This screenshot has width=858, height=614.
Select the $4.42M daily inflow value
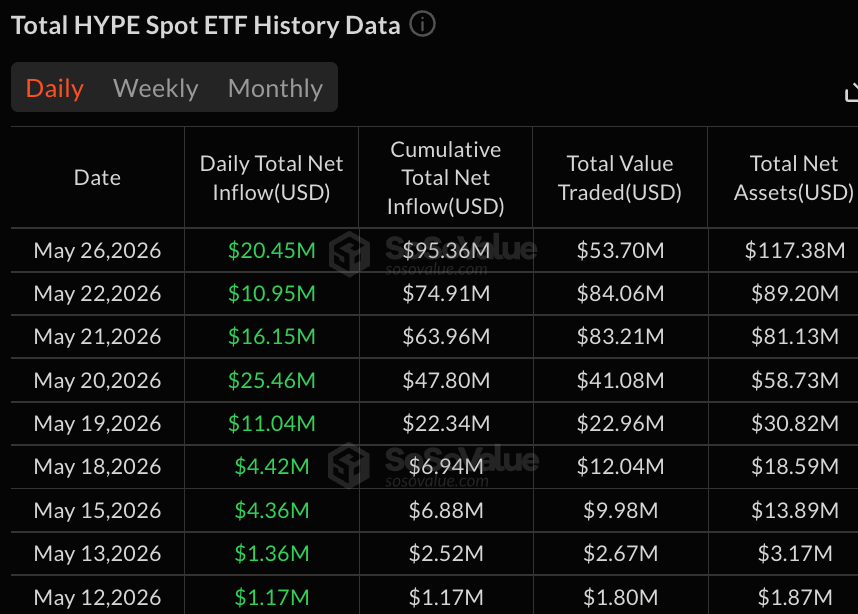(272, 466)
